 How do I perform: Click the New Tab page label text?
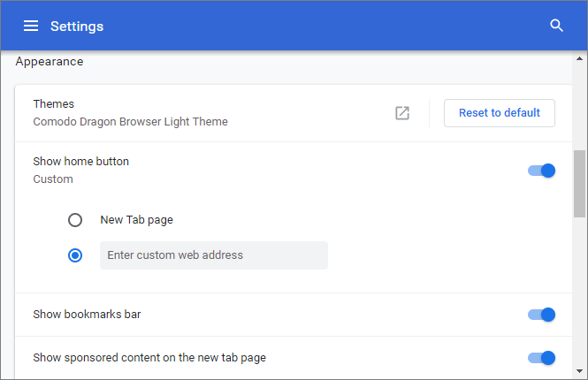point(136,220)
